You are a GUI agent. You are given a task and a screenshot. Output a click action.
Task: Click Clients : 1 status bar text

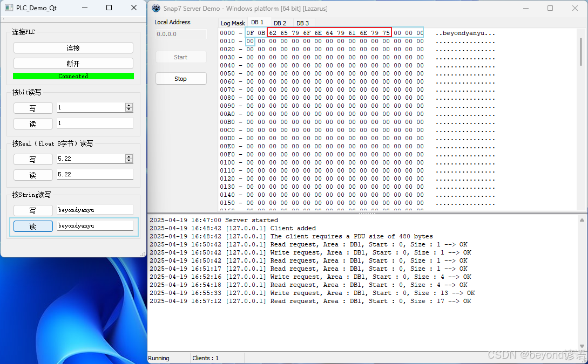point(206,359)
